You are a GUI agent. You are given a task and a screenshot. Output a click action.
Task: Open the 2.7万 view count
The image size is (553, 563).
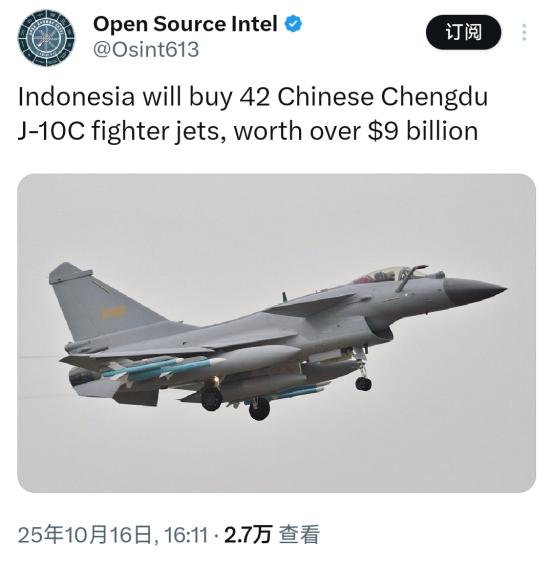248,535
